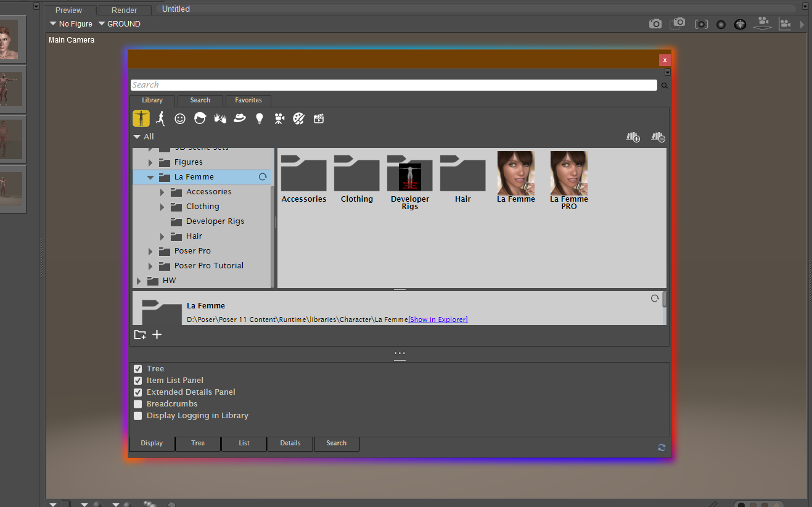Switch to the Render tab
812x507 pixels.
pyautogui.click(x=125, y=10)
